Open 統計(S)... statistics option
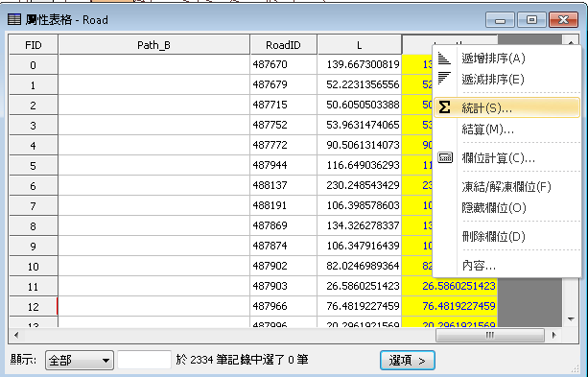Image resolution: width=588 pixels, height=377 pixels. click(x=507, y=107)
